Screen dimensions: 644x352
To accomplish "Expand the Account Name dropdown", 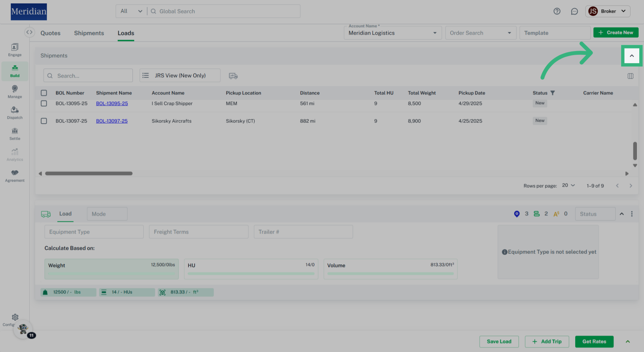I will (435, 33).
